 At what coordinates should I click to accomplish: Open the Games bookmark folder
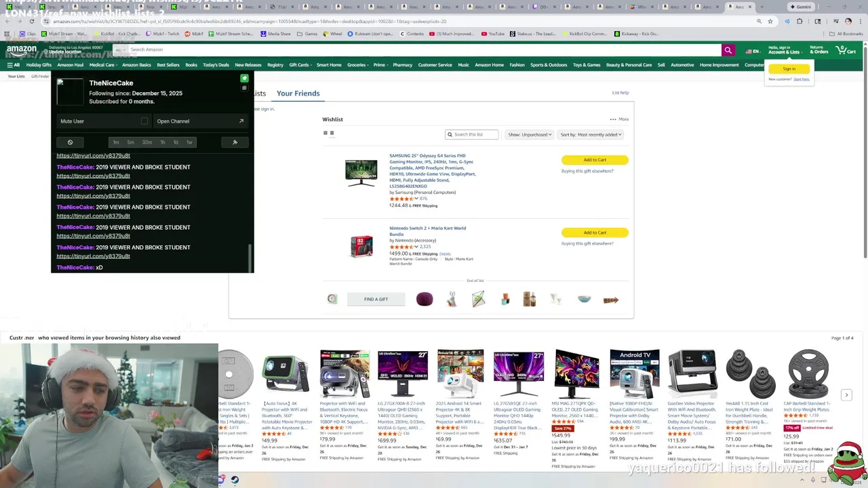tap(307, 34)
